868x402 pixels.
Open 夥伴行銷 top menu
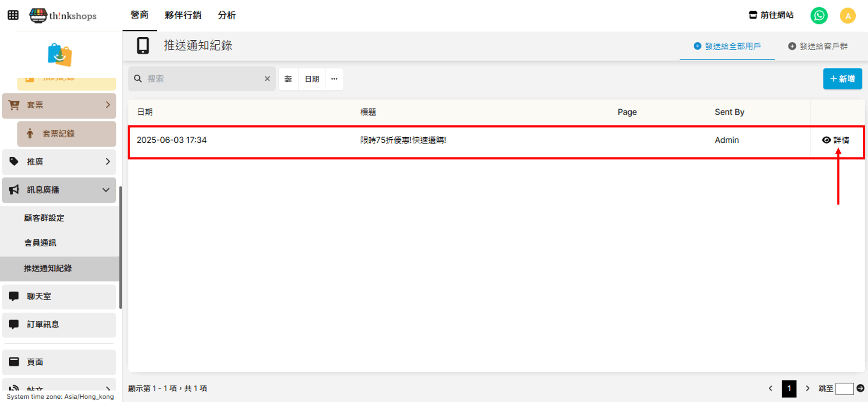183,15
